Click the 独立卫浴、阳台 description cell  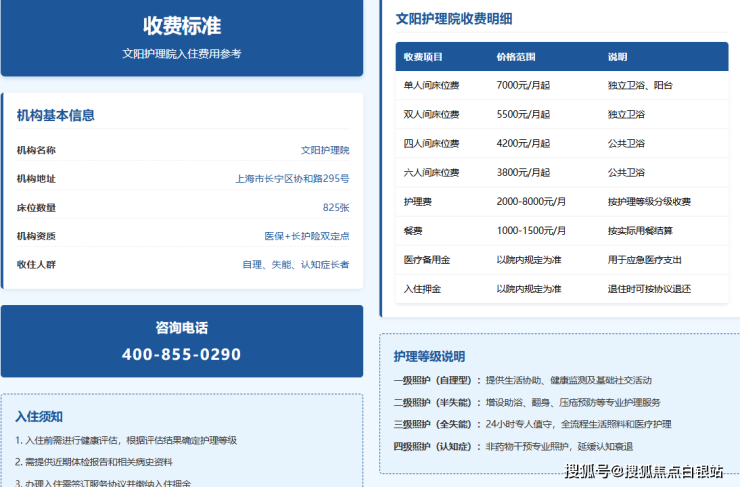(640, 85)
